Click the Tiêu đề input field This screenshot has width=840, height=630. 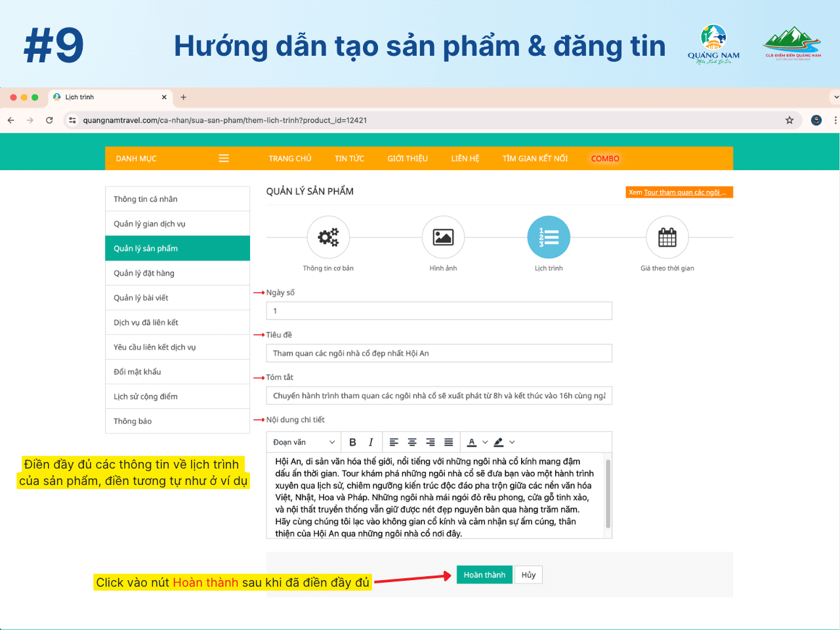click(x=438, y=353)
